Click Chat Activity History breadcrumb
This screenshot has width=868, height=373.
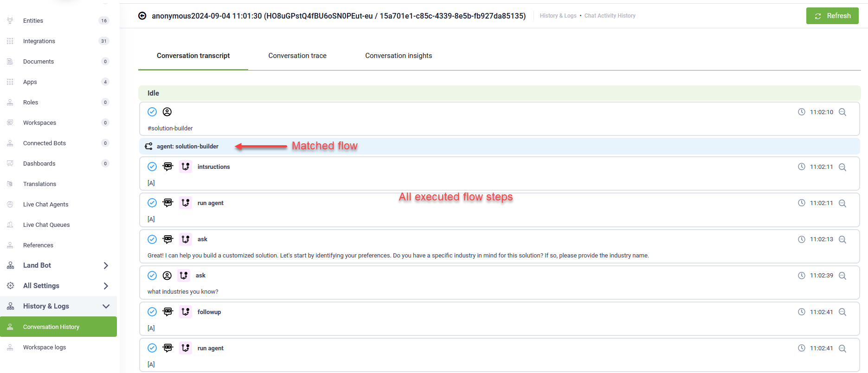[610, 16]
